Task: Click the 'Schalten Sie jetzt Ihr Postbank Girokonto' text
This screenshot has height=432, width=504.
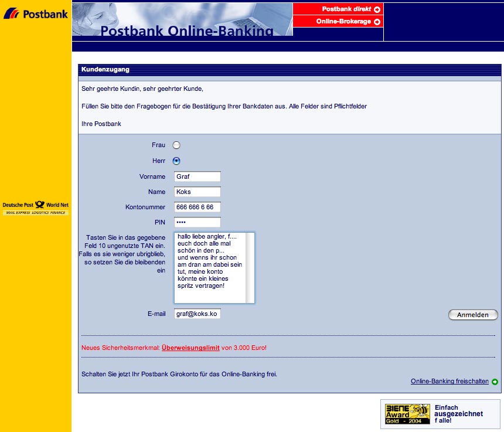Action: 179,374
